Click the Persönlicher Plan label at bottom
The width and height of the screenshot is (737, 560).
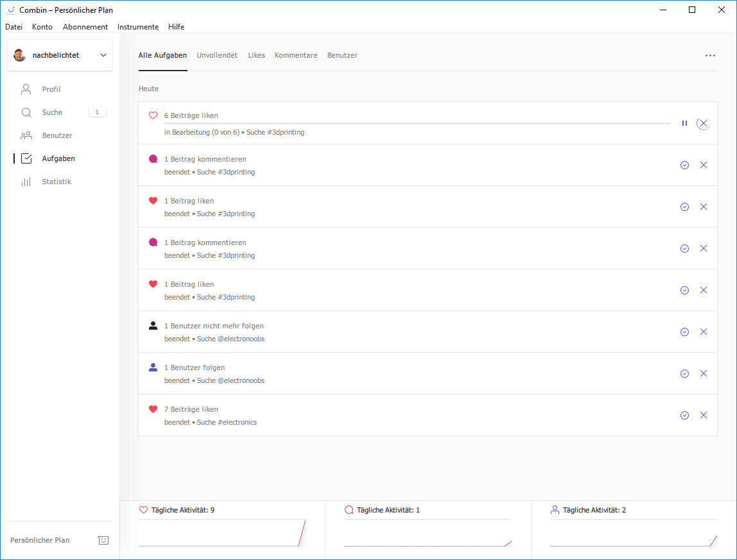point(40,540)
